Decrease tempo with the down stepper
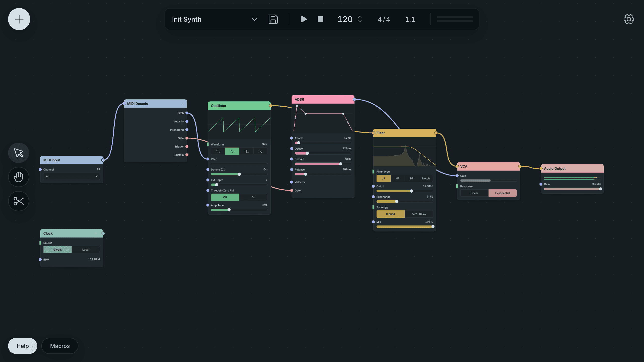Screen dimensions: 644x362 tap(360, 22)
